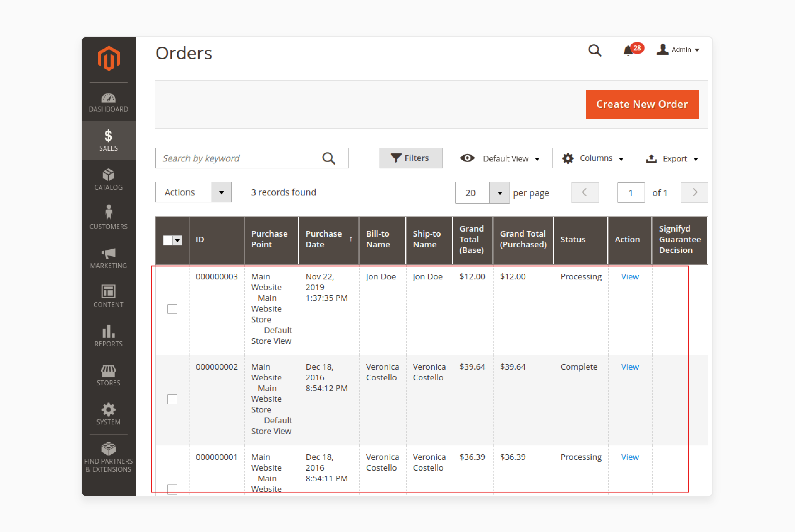
Task: Click the Create New Order button
Action: tap(642, 104)
